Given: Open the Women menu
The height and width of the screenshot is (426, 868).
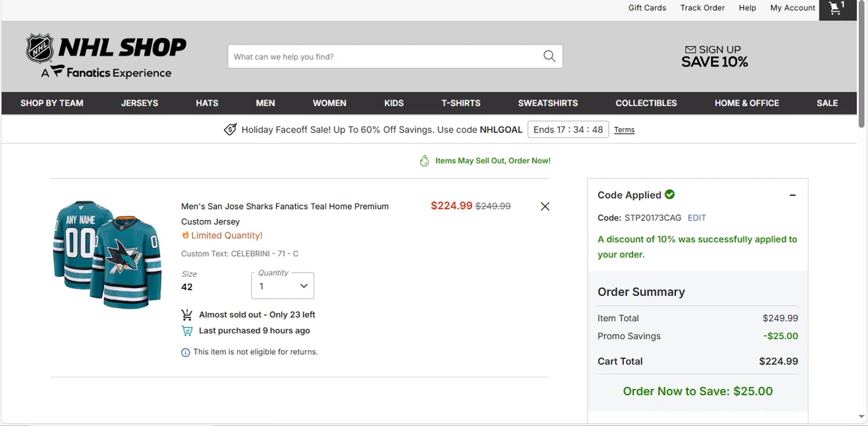Looking at the screenshot, I should (x=329, y=103).
